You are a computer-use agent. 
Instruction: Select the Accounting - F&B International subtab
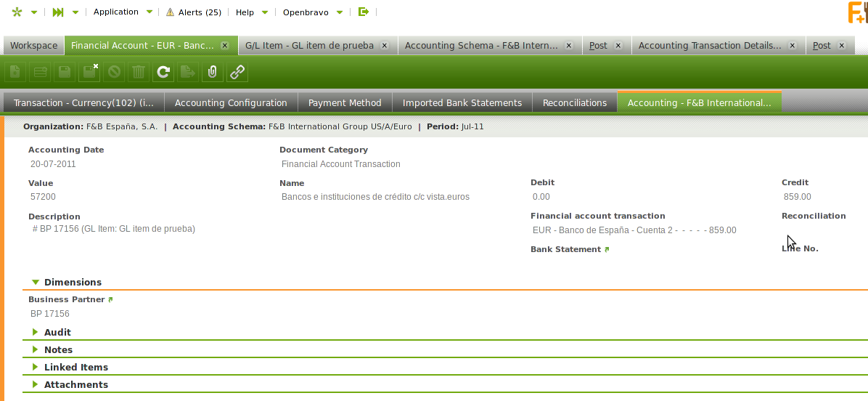coord(699,102)
